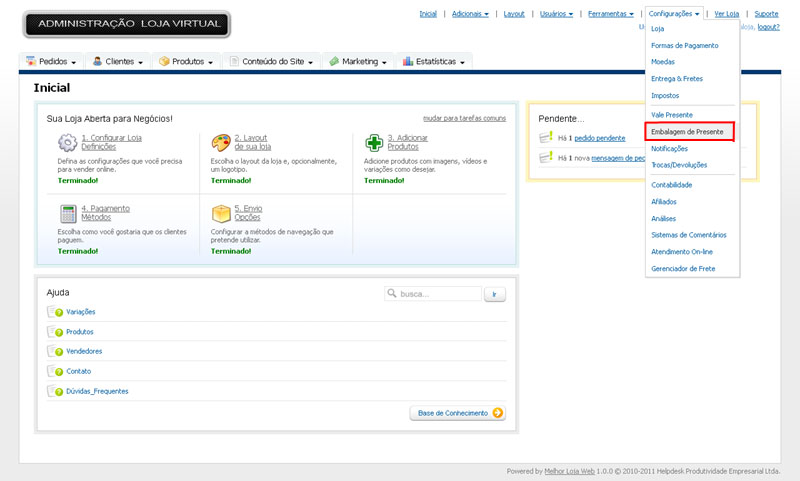Click the logout link
This screenshot has width=800, height=481.
(x=768, y=27)
